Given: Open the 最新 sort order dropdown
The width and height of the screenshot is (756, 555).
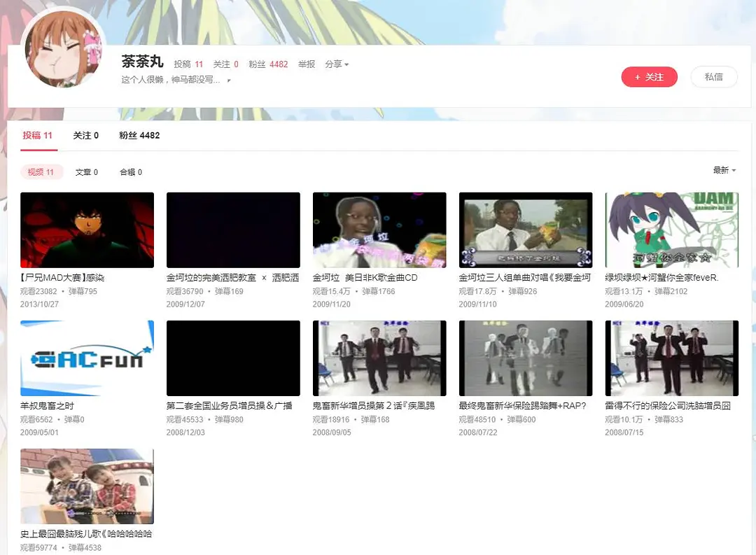Looking at the screenshot, I should [724, 170].
